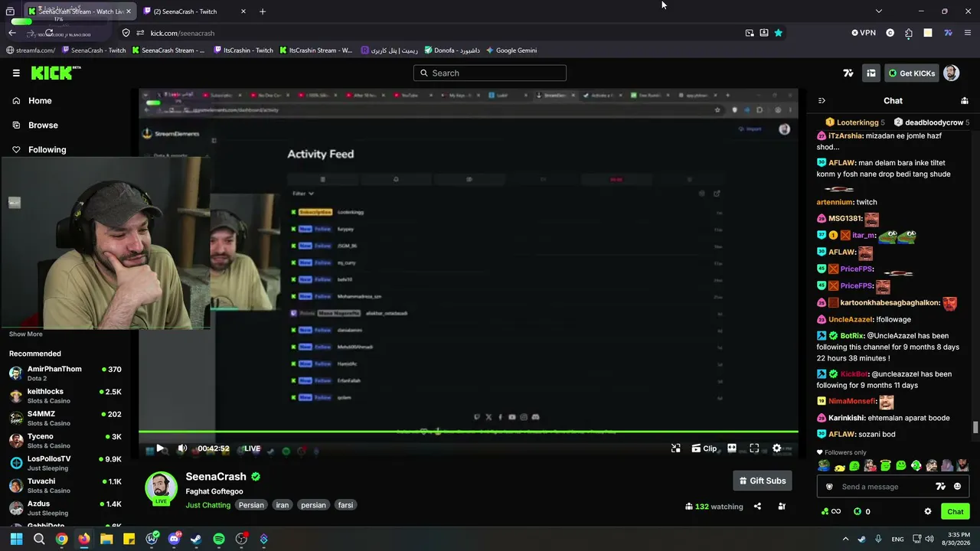Open Steam from the taskbar
The image size is (980, 551).
tap(196, 539)
